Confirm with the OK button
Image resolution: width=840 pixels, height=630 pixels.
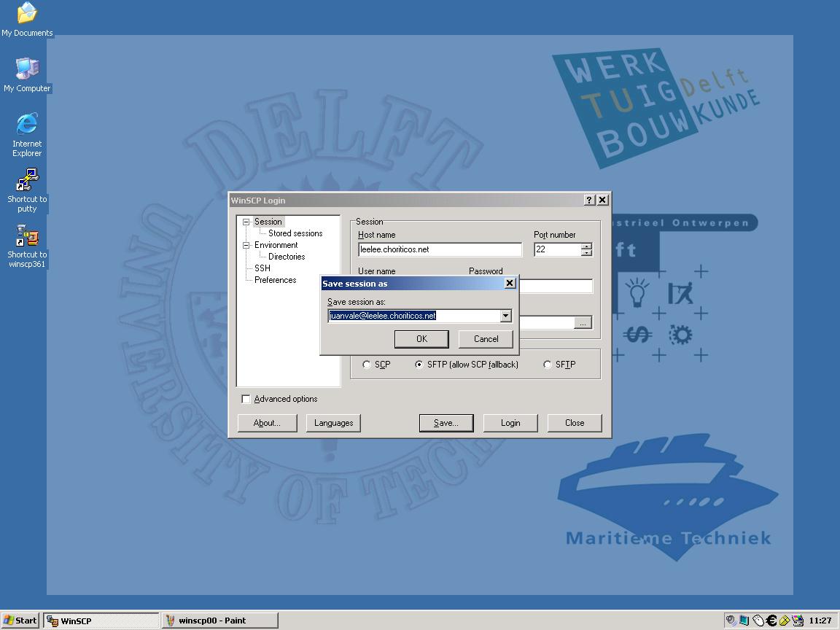[421, 339]
